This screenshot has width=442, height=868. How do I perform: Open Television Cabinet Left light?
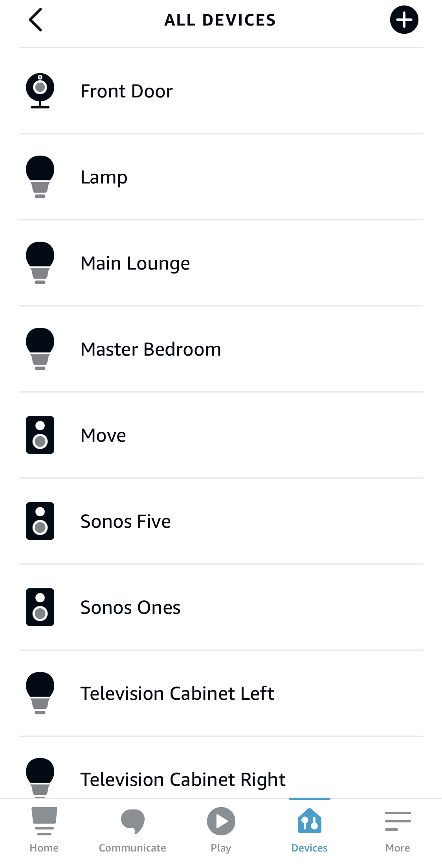(x=177, y=694)
